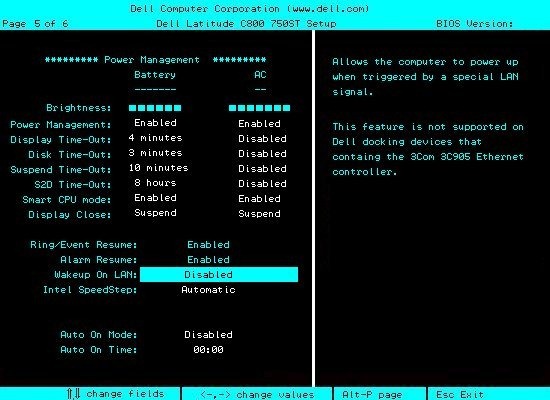Select Battery Disk Time-Out 3 minutes value
This screenshot has width=550, height=400.
coord(155,153)
